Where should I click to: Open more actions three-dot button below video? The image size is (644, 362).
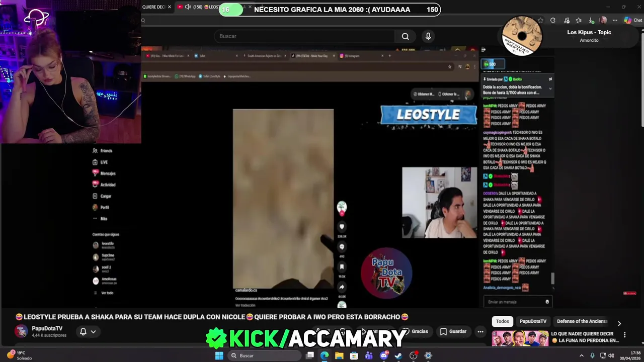point(480,331)
